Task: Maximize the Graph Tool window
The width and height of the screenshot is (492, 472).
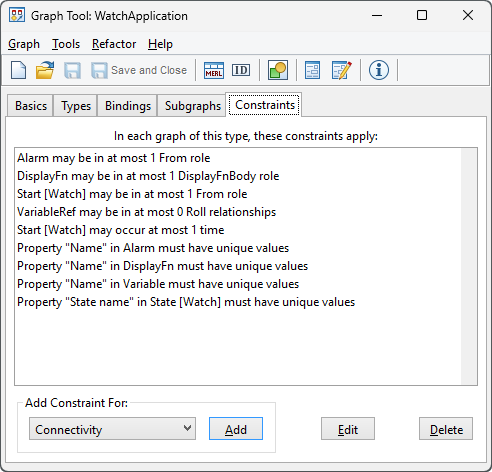Action: coord(422,15)
